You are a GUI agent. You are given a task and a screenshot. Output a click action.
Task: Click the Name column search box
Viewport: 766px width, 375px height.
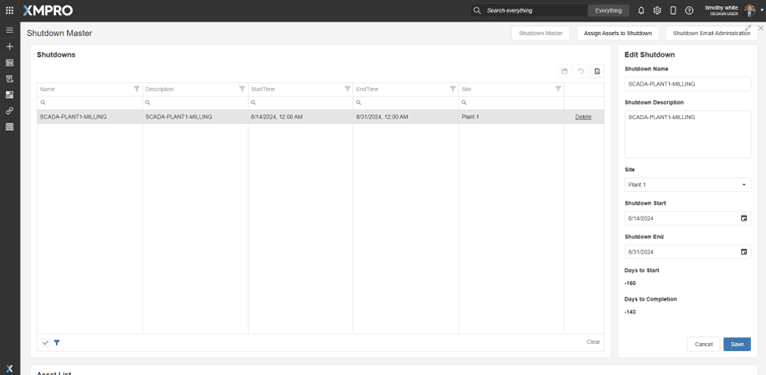click(90, 103)
